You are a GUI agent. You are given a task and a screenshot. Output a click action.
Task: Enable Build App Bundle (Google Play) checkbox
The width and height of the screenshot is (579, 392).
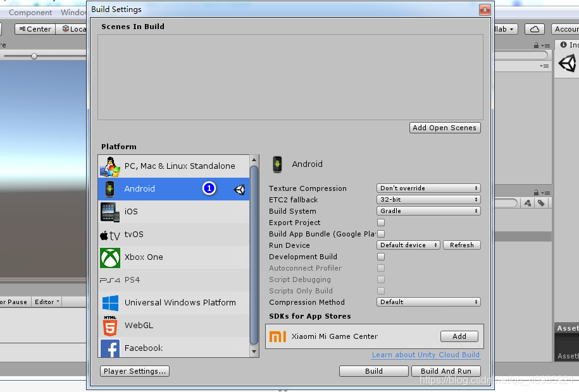381,234
